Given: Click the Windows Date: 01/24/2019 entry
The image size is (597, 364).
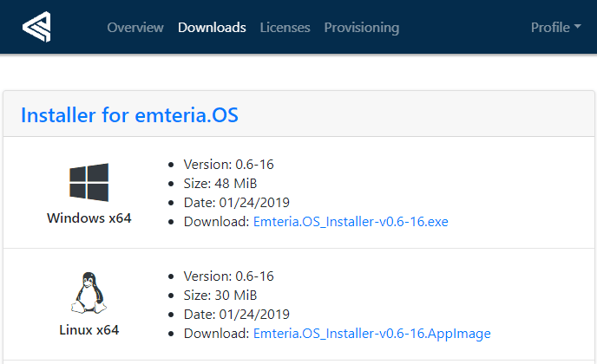Looking at the screenshot, I should click(x=236, y=202).
